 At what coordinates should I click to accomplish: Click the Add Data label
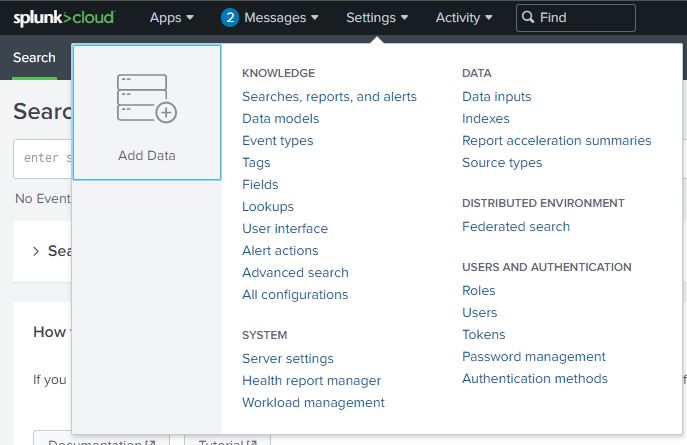[x=147, y=155]
